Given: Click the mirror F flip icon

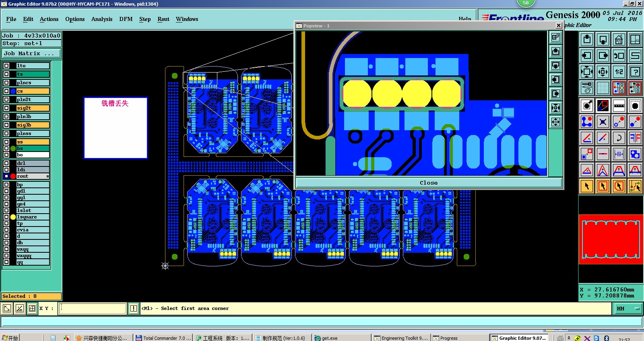Looking at the screenshot, I should click(x=635, y=138).
